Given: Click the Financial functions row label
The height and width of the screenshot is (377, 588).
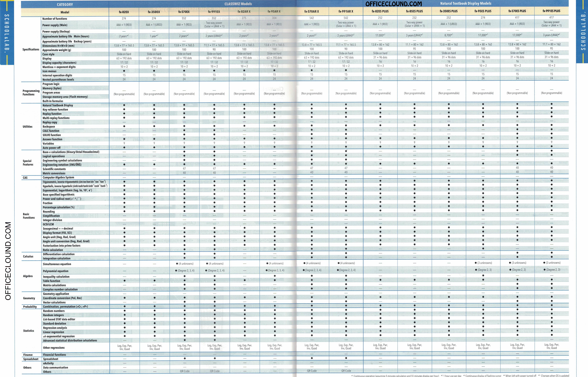Looking at the screenshot, I should (x=54, y=355).
